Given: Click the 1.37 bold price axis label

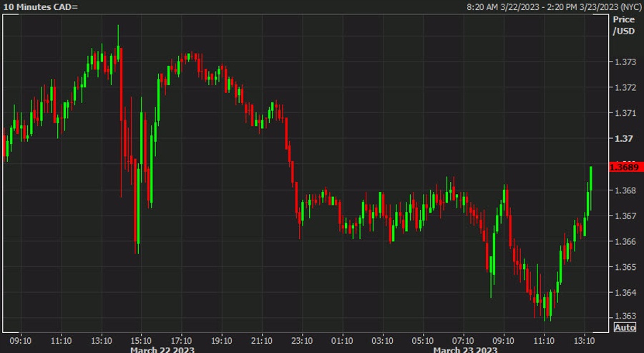Looking at the screenshot, I should (x=623, y=138).
